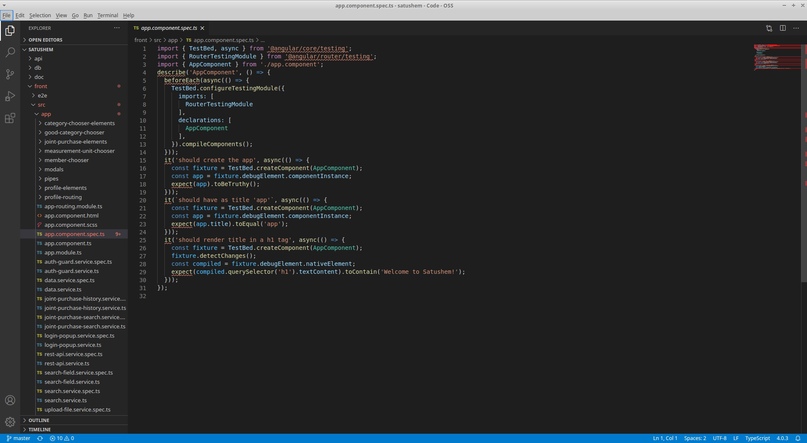The height and width of the screenshot is (443, 807).
Task: Click the TypeScript language mode button
Action: [x=757, y=438]
